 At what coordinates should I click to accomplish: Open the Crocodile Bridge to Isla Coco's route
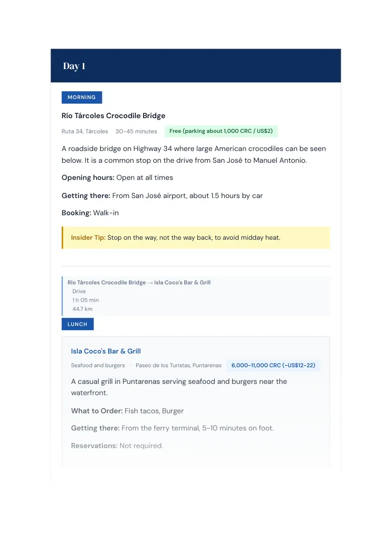[139, 282]
